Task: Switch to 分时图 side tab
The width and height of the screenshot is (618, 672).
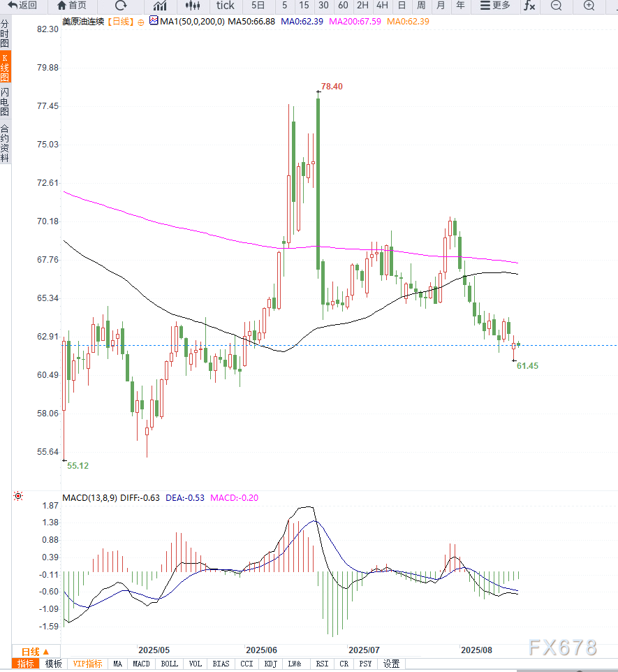Action: coord(5,34)
